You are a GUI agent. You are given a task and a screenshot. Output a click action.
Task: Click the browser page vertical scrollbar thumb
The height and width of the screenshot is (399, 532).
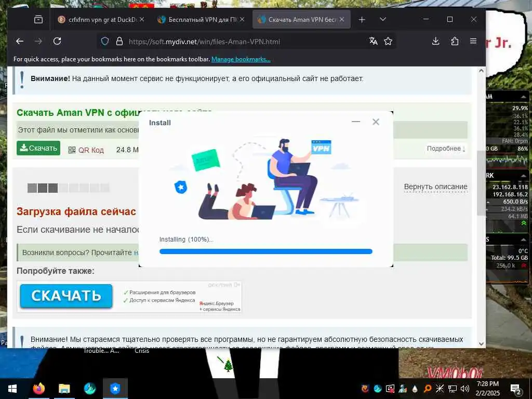481,182
